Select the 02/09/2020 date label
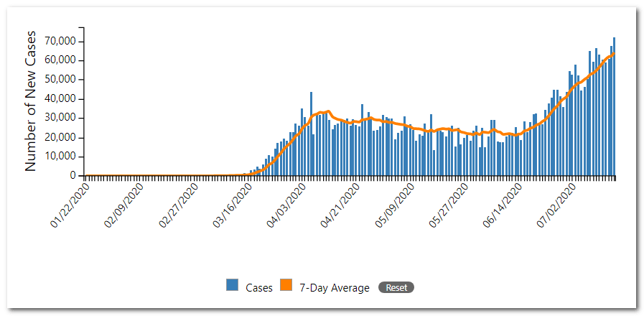Image resolution: width=644 pixels, height=316 pixels. point(124,206)
